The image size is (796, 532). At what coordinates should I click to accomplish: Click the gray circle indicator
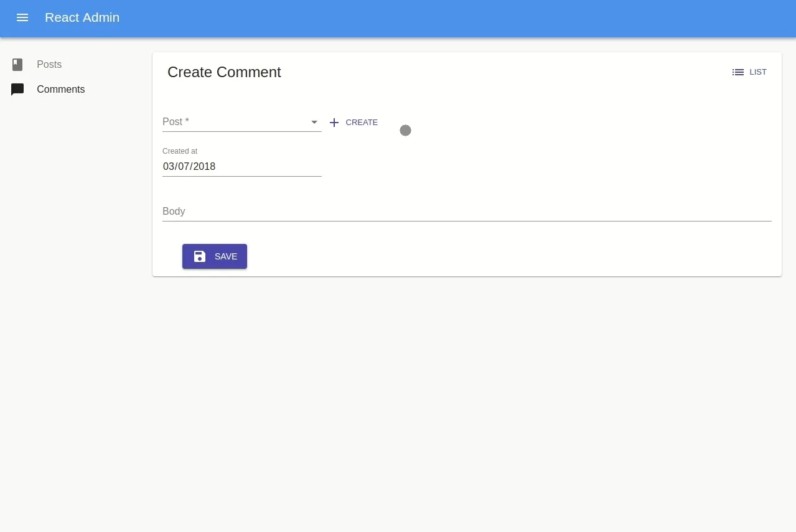tap(405, 130)
